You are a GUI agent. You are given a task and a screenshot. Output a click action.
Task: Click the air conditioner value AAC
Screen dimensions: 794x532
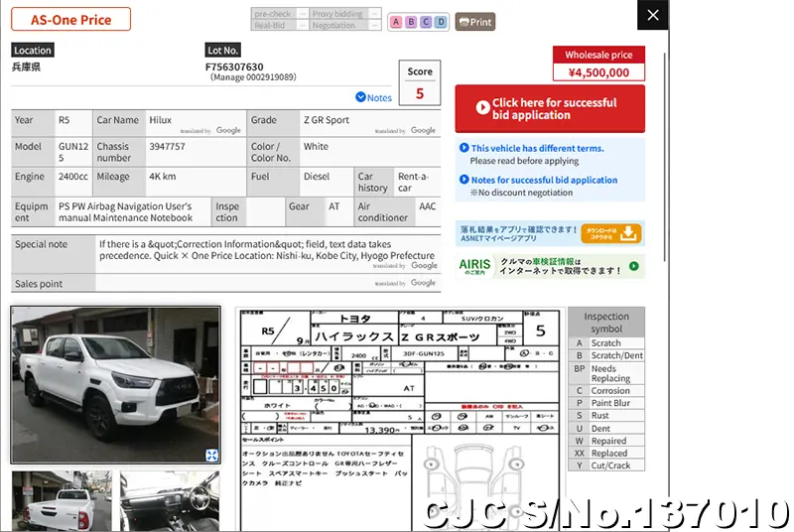click(x=428, y=206)
